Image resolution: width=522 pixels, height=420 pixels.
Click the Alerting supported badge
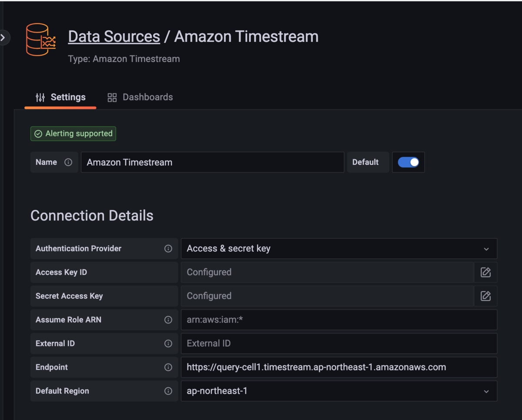pyautogui.click(x=73, y=133)
